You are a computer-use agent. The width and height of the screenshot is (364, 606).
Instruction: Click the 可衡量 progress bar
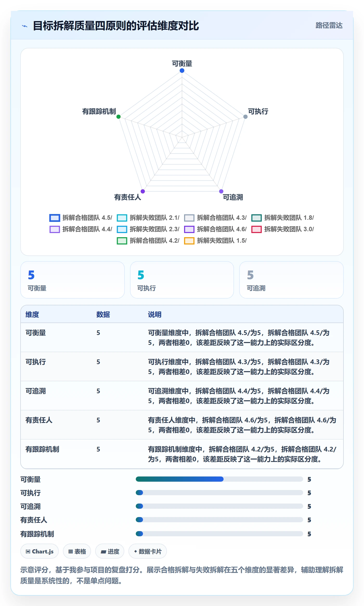[219, 479]
